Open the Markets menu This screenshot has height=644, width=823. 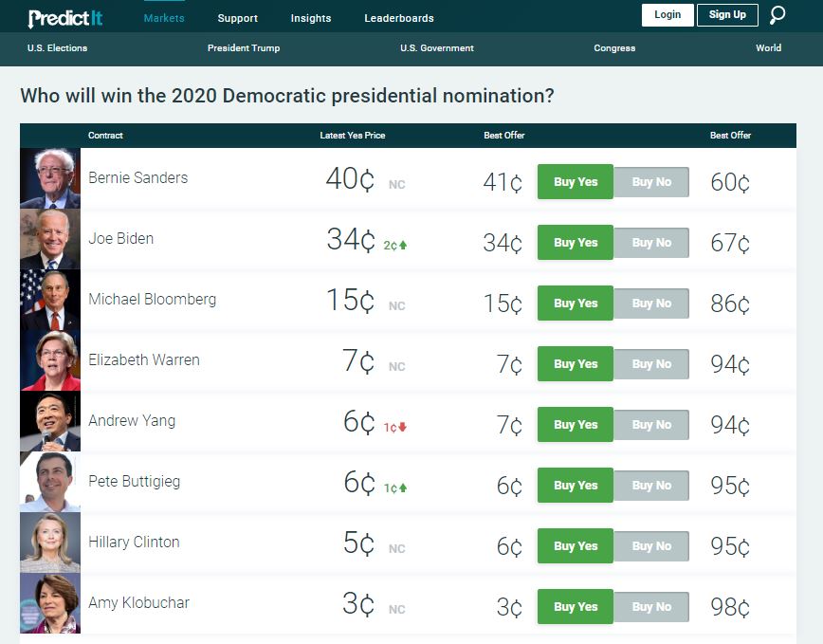(x=164, y=18)
